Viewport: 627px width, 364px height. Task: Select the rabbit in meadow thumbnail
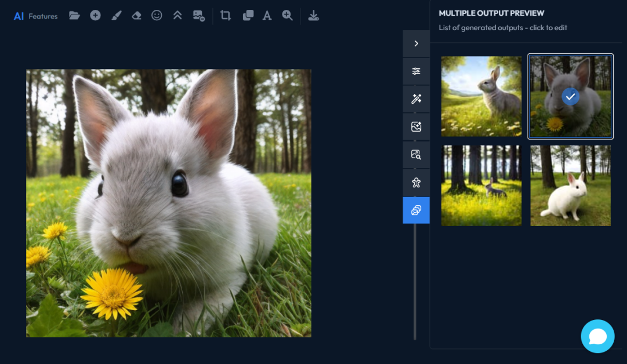point(481,96)
